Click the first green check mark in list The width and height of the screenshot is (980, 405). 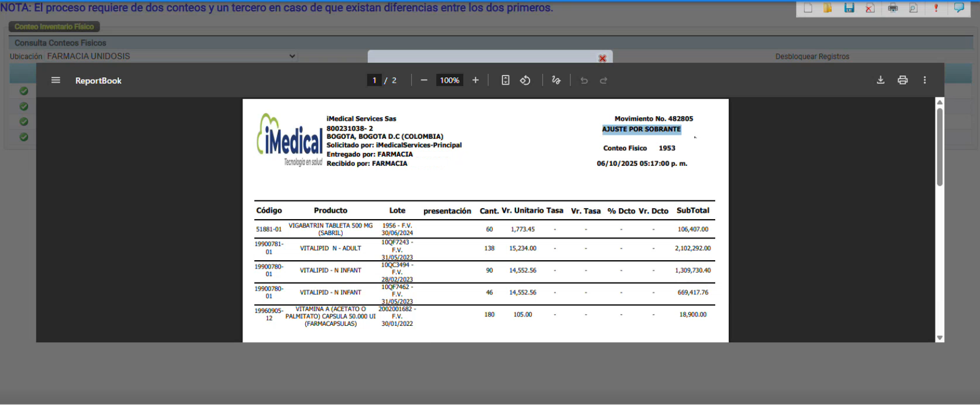click(24, 91)
